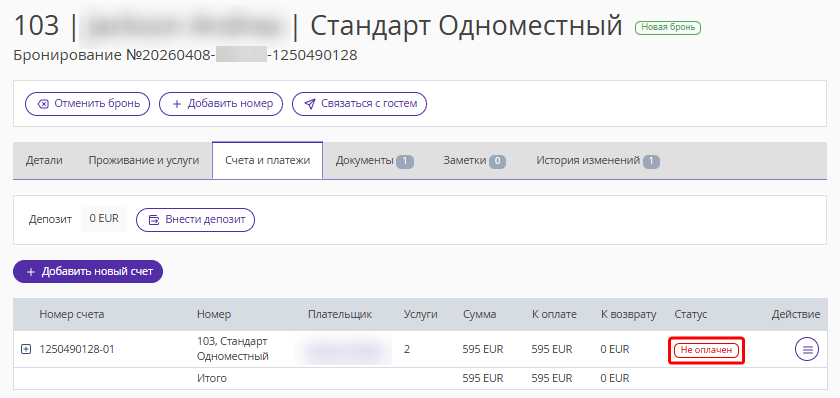840x398 pixels.
Task: Click the blurred payer name link
Action: point(344,350)
